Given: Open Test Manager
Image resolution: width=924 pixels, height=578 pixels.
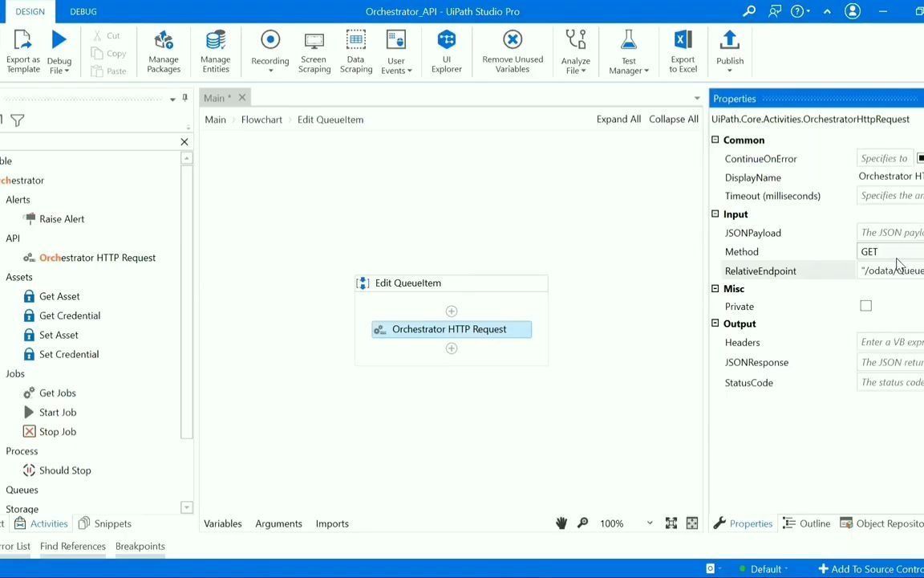Looking at the screenshot, I should click(629, 52).
